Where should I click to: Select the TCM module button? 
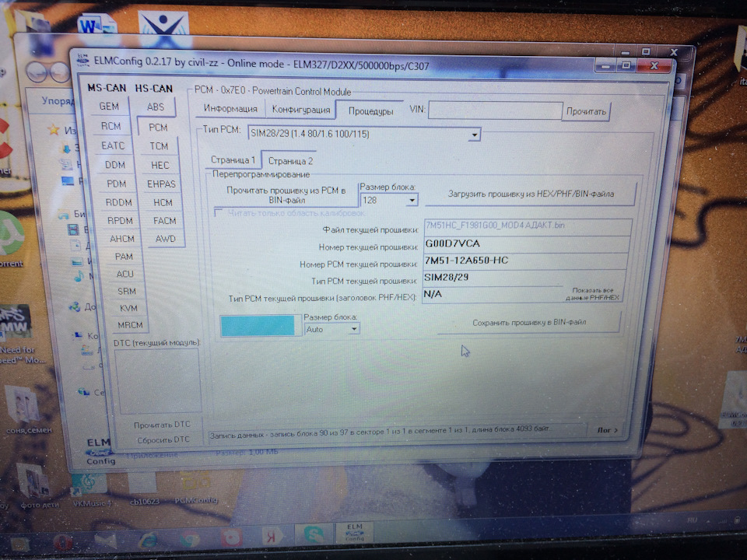pyautogui.click(x=159, y=145)
